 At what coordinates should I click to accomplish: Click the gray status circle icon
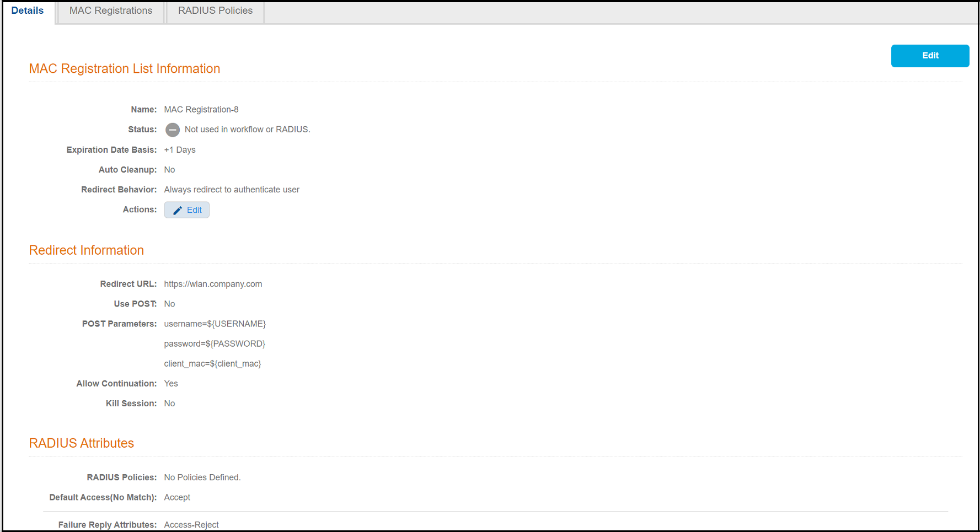pos(173,130)
